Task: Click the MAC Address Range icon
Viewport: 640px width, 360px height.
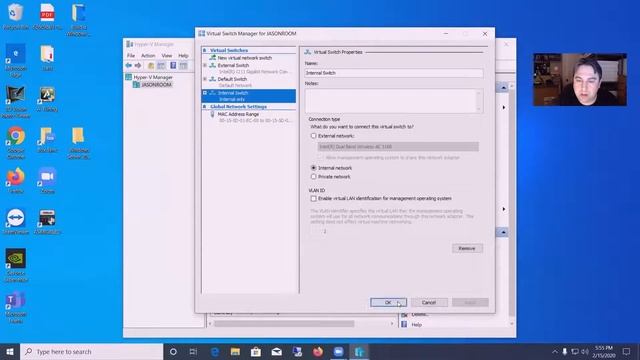Action: [x=212, y=114]
